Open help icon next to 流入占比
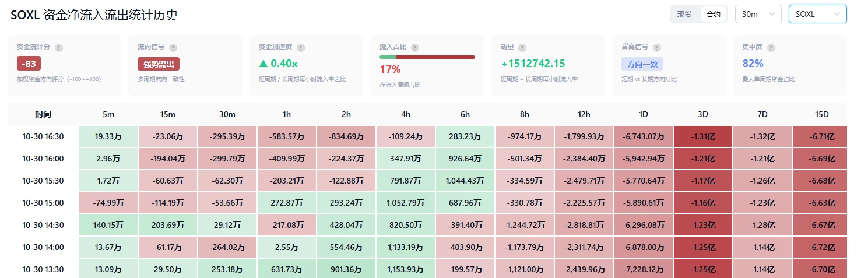This screenshot has width=868, height=278. (415, 47)
